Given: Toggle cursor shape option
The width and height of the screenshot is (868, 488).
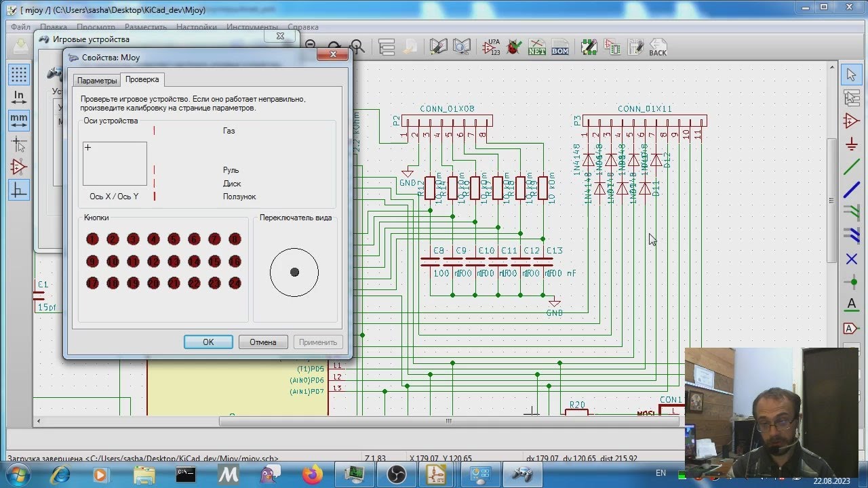Looking at the screenshot, I should pyautogui.click(x=19, y=144).
